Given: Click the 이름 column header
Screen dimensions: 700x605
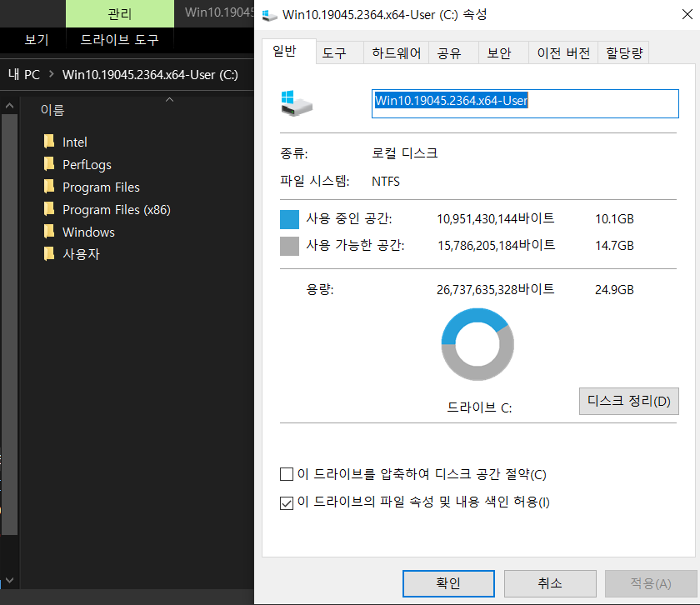Looking at the screenshot, I should coord(52,110).
